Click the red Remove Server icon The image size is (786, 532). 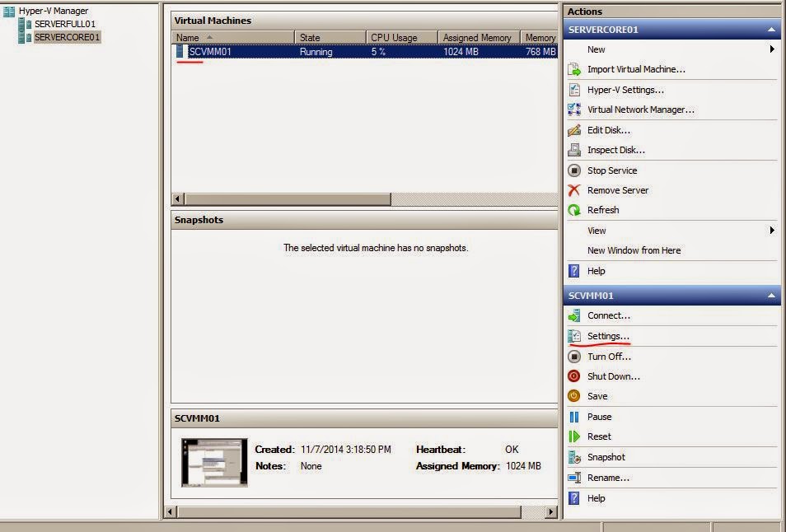[x=574, y=190]
